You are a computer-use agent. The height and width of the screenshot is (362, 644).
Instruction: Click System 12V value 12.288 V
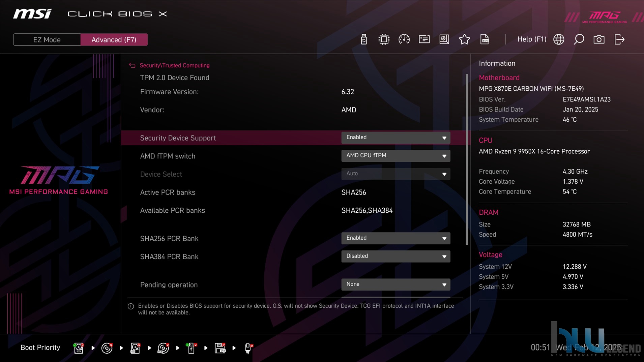(575, 267)
